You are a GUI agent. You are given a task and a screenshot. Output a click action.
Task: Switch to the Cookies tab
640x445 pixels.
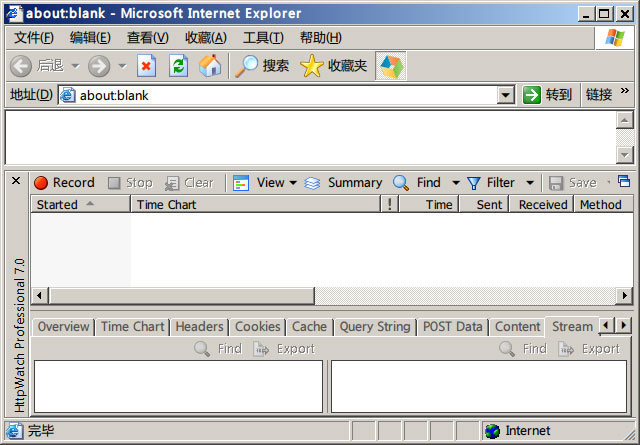(x=258, y=327)
